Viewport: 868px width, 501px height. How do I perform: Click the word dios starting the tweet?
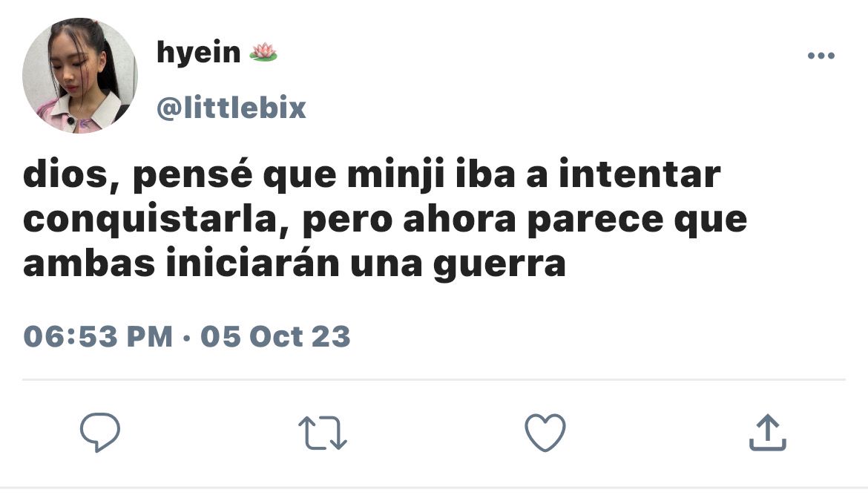pos(65,175)
